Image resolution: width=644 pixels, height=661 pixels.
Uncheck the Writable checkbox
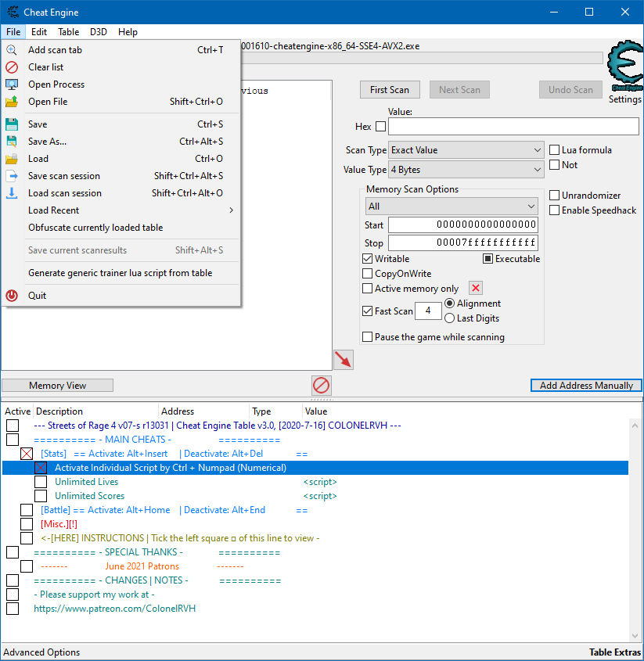click(x=367, y=259)
